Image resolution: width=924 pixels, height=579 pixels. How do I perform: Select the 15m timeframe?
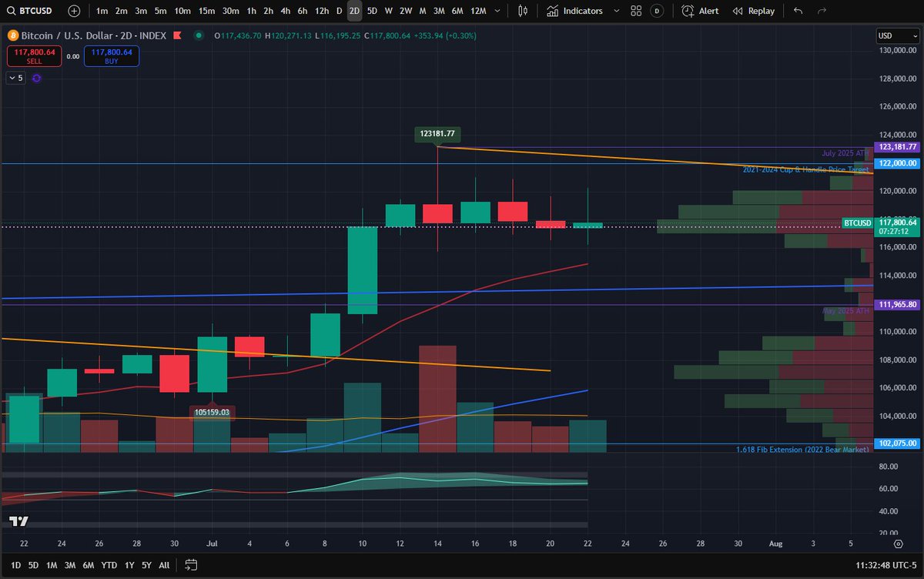coord(206,11)
